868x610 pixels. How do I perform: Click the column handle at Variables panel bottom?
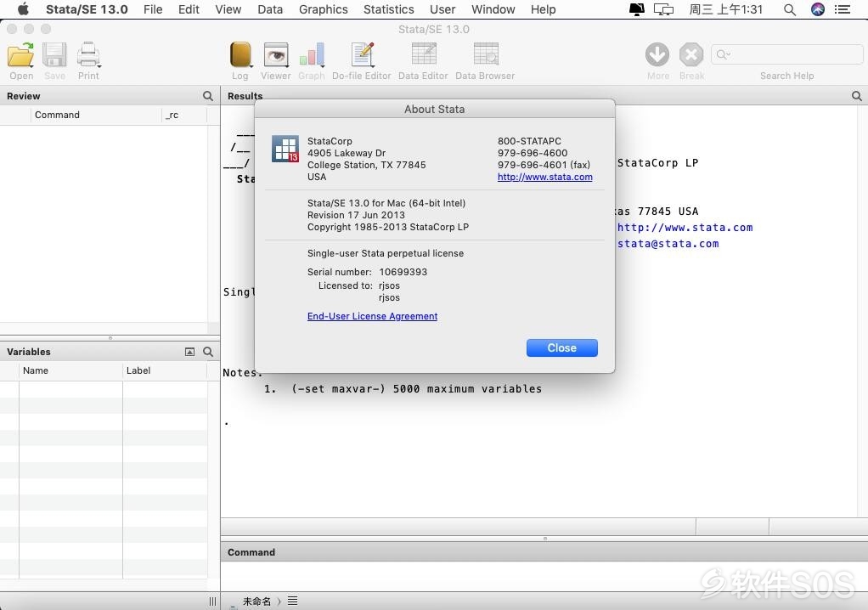tap(212, 602)
